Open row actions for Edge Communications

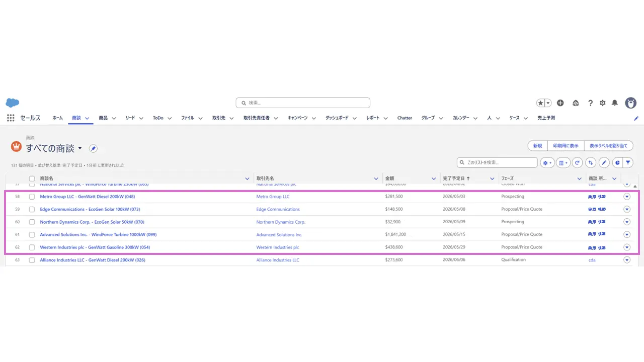coord(627,209)
